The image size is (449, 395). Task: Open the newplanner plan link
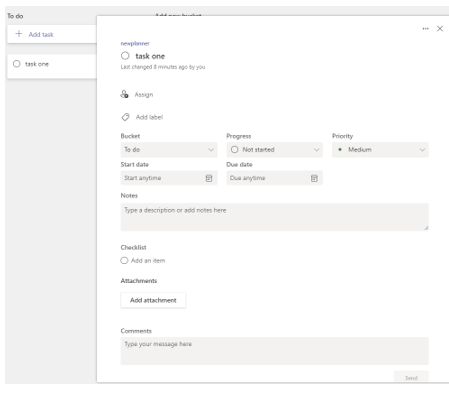(x=135, y=43)
